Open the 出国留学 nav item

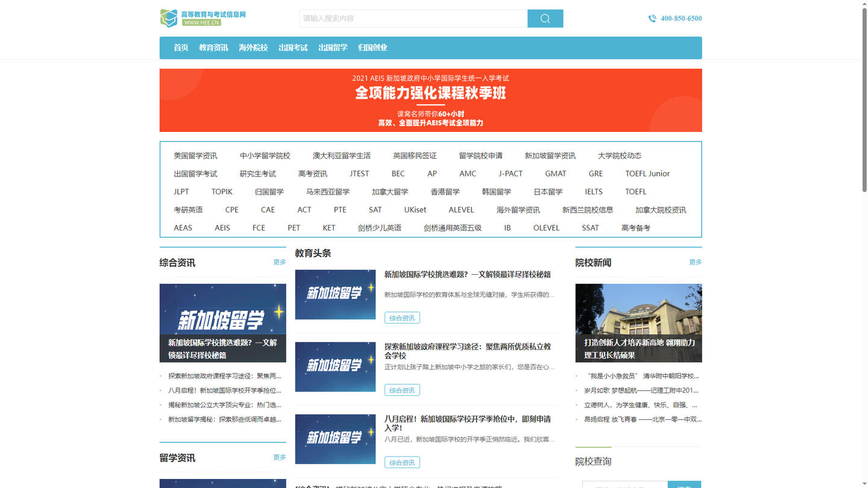pos(333,48)
